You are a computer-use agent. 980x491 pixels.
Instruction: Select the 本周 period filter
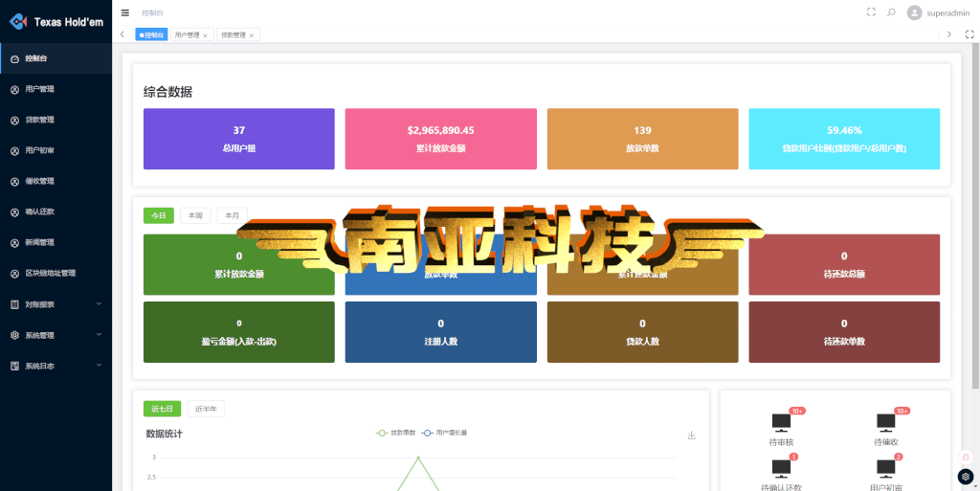point(195,215)
